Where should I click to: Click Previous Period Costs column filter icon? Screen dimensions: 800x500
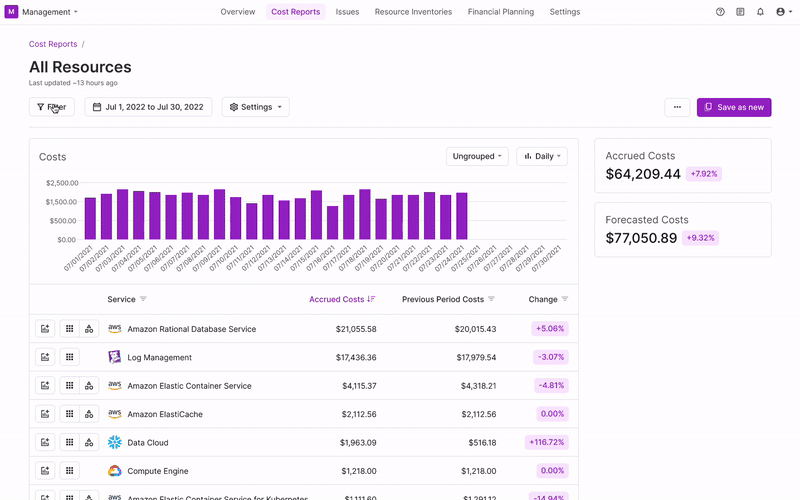492,299
